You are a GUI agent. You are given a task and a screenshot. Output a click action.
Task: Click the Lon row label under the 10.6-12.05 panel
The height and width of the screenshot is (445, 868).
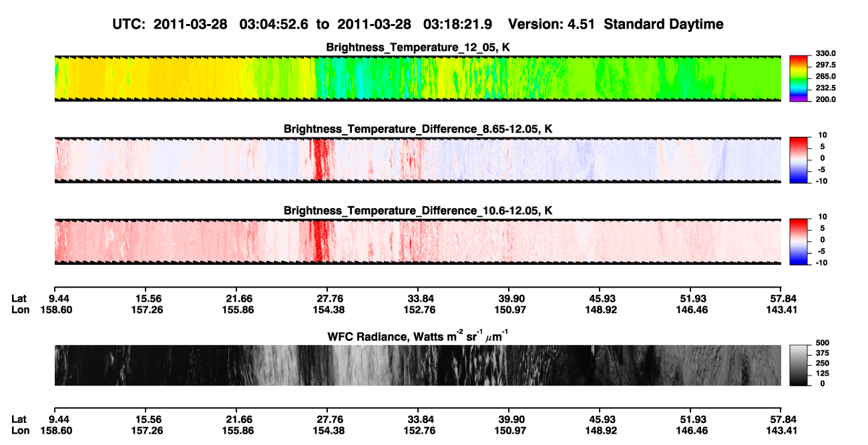(20, 310)
